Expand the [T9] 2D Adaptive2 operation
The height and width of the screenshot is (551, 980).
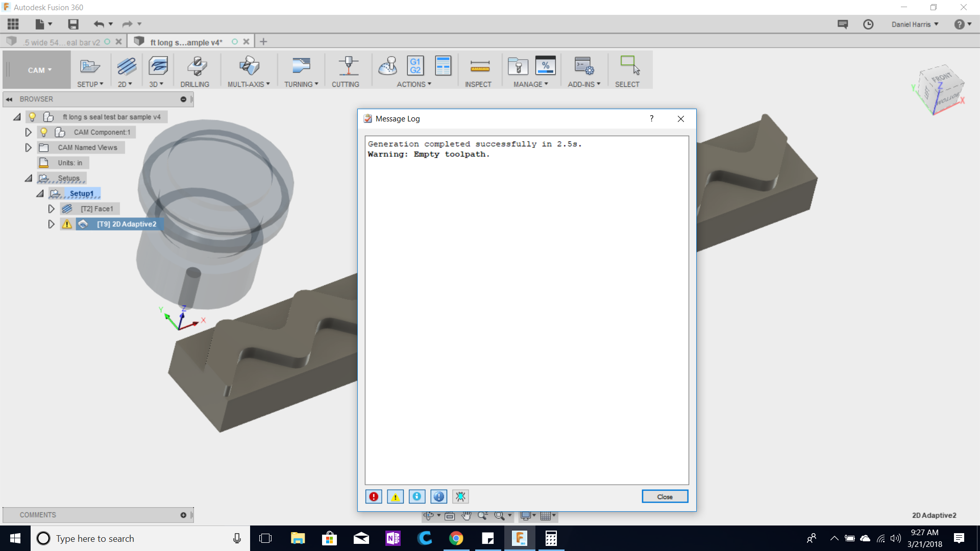pos(51,224)
